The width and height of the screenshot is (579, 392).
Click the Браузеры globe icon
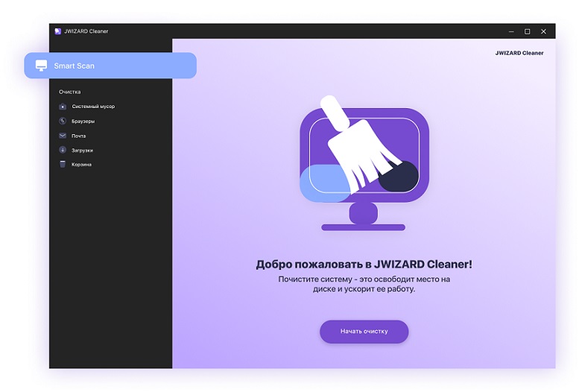click(x=63, y=121)
